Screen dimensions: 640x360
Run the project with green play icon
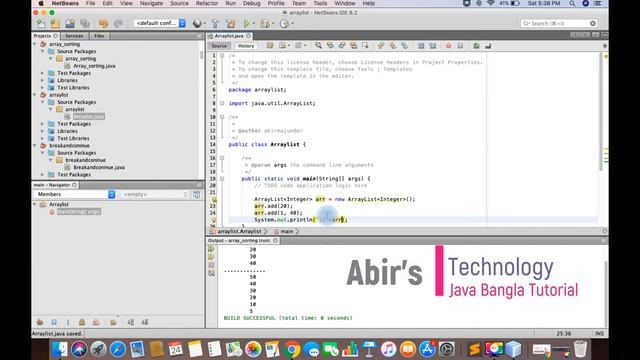click(246, 24)
